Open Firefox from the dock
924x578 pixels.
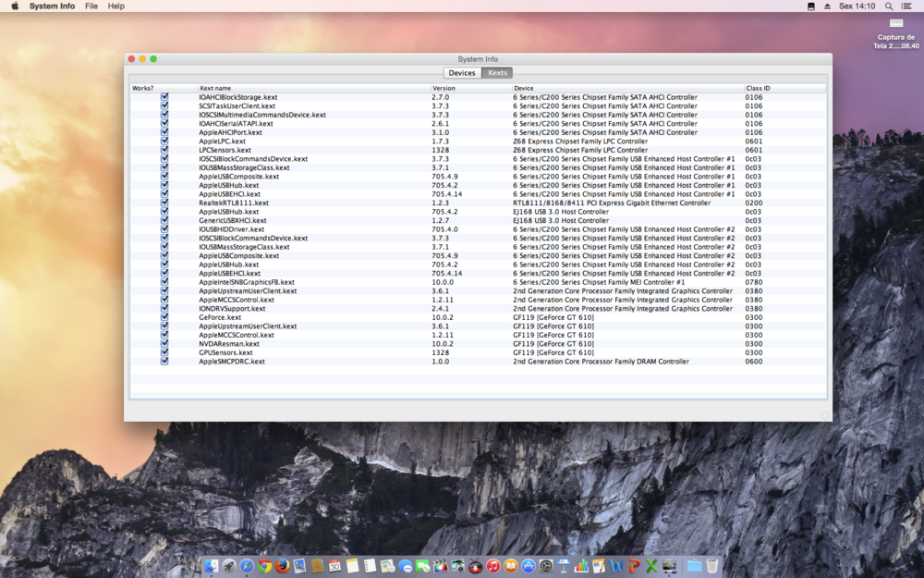coord(283,566)
